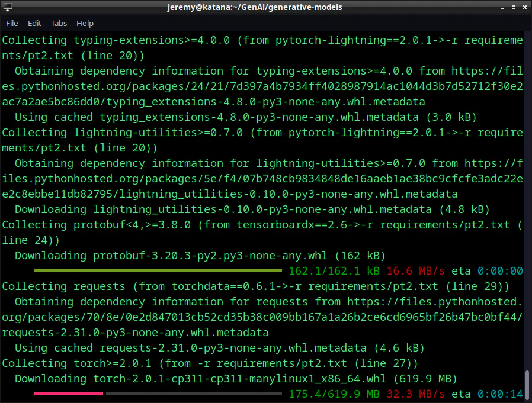Image resolution: width=532 pixels, height=403 pixels.
Task: Click 'Downloading lightning_utilities-0.10.0' line
Action: [x=252, y=209]
